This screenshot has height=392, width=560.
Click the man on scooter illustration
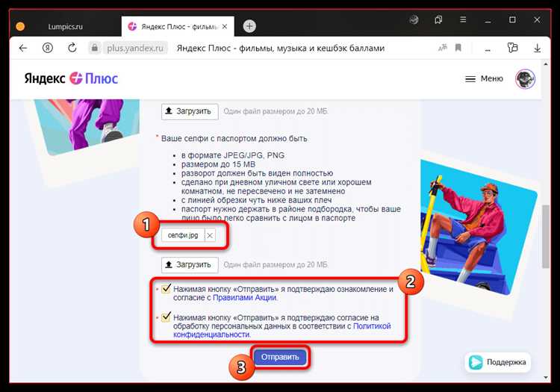(477, 228)
